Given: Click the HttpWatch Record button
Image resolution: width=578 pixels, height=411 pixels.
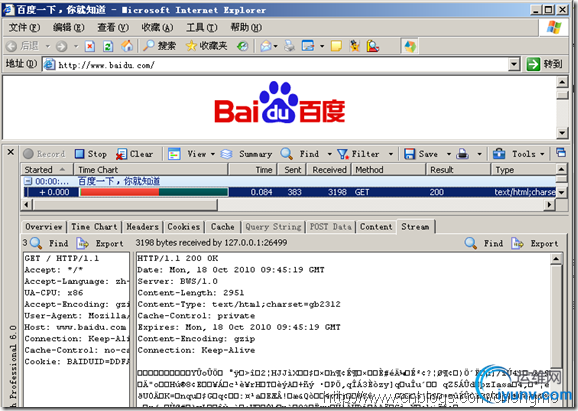Looking at the screenshot, I should [44, 154].
